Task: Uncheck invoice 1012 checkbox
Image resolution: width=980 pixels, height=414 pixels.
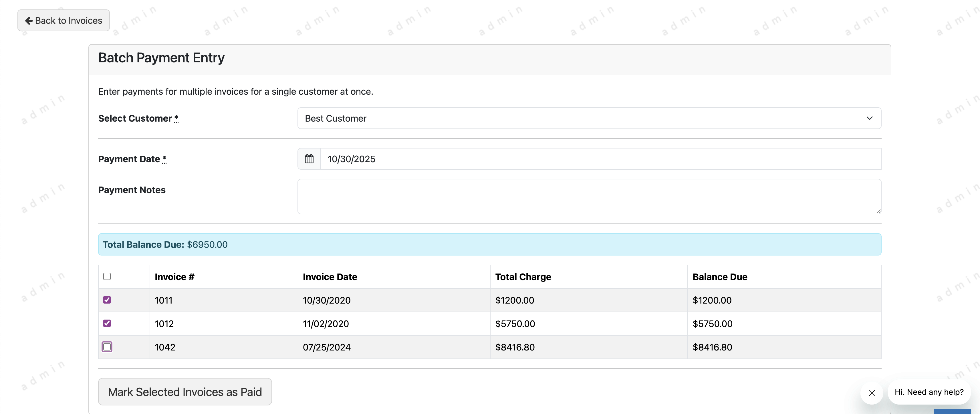Action: [x=107, y=323]
